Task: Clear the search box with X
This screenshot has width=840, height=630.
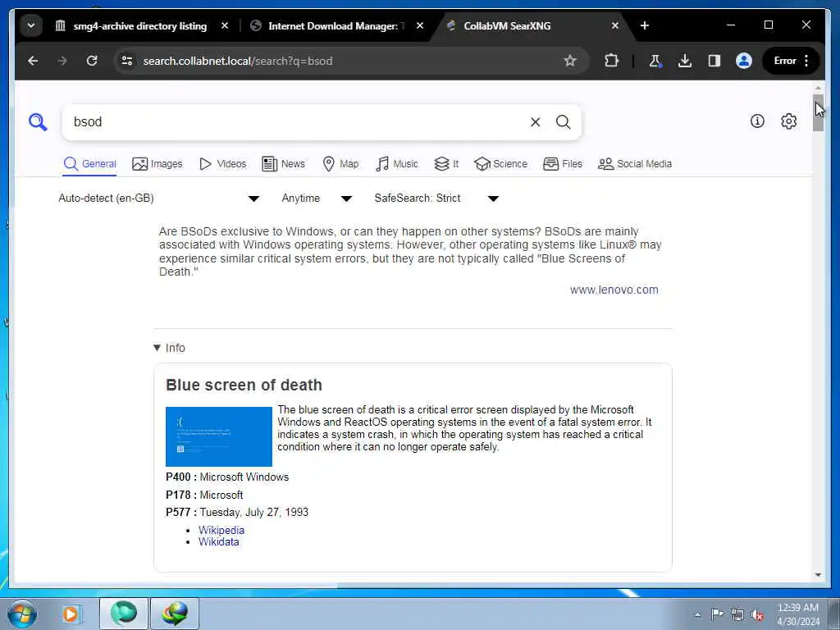Action: (x=535, y=122)
